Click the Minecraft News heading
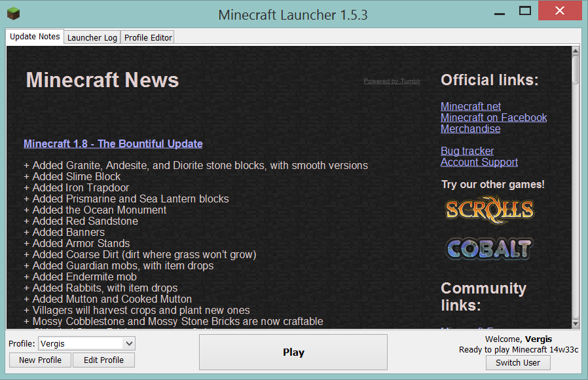588x380 pixels. 102,80
